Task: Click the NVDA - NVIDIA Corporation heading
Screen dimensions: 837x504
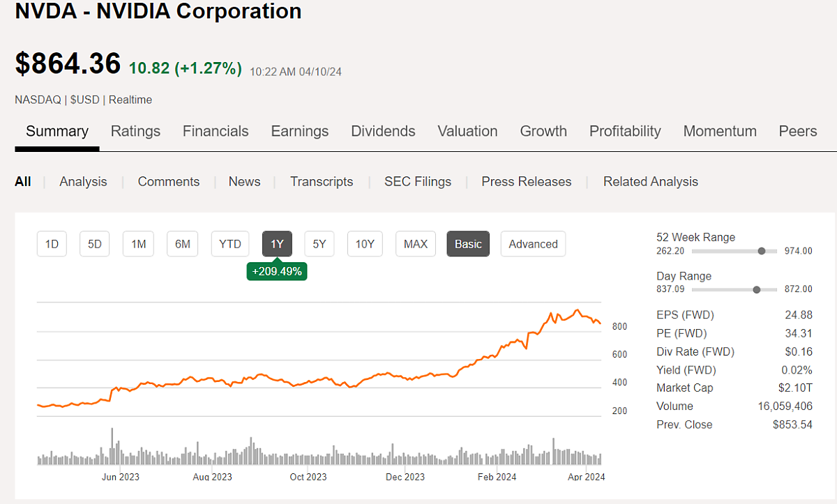Action: pyautogui.click(x=158, y=11)
